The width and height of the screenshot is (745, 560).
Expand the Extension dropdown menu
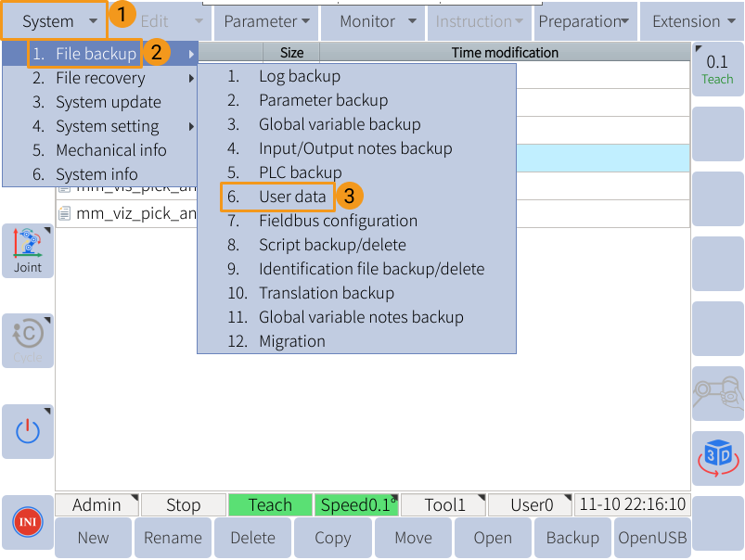[691, 21]
